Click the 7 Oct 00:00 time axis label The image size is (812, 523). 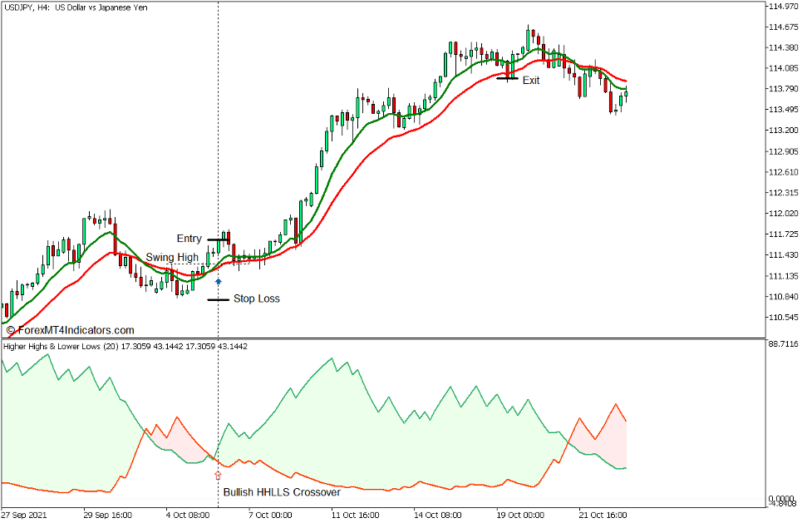pyautogui.click(x=268, y=515)
